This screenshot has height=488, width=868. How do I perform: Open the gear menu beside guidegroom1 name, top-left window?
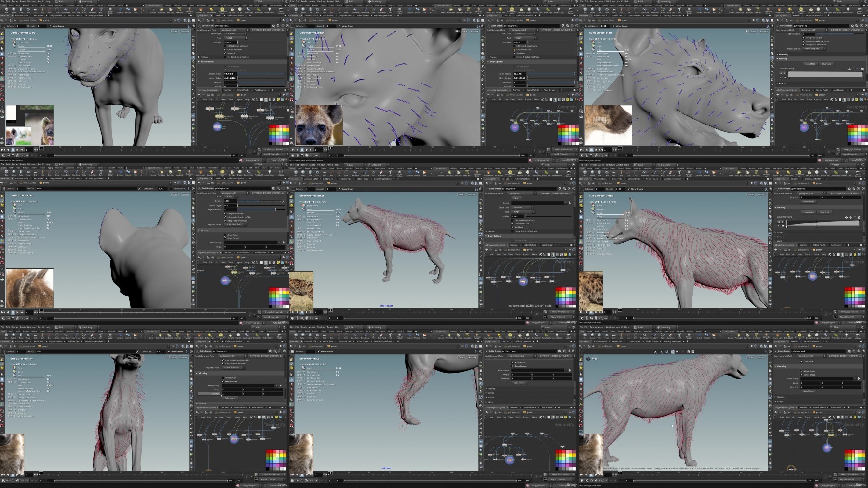click(x=273, y=26)
